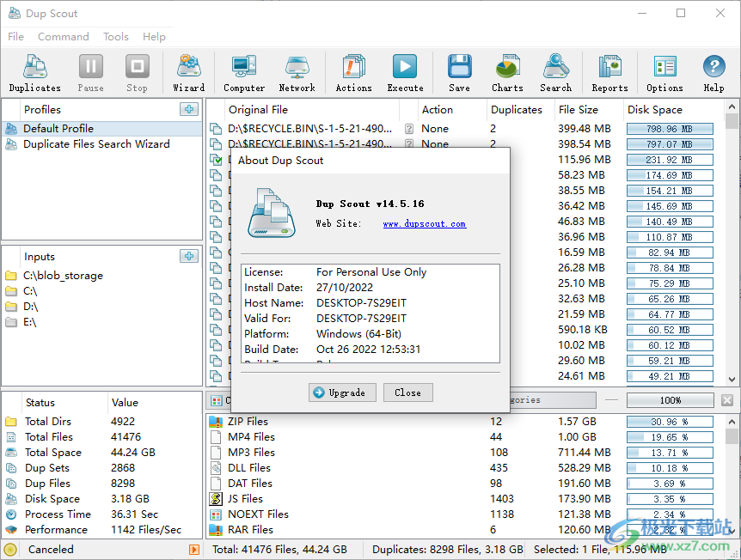The height and width of the screenshot is (560, 741).
Task: Open the Actions toolbar icon
Action: coord(353,72)
